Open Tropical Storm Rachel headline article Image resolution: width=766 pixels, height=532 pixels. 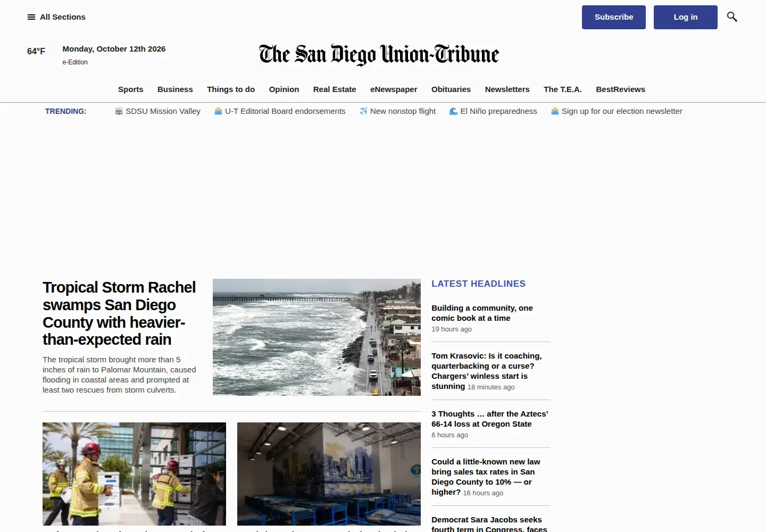coord(119,313)
